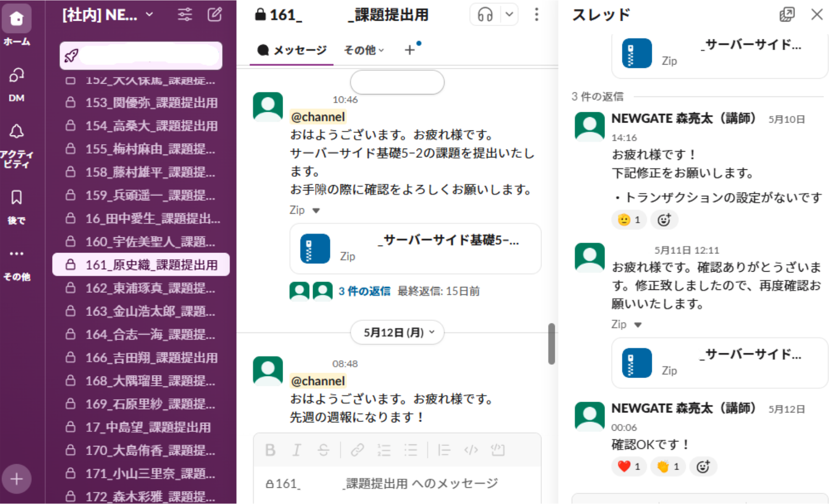Open the DM section

pyautogui.click(x=16, y=84)
